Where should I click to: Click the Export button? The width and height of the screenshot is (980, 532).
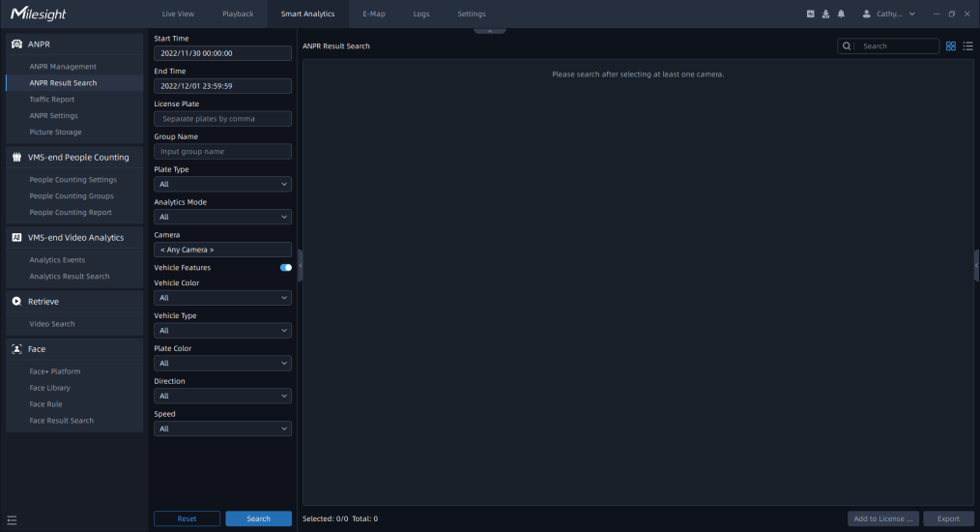point(948,518)
